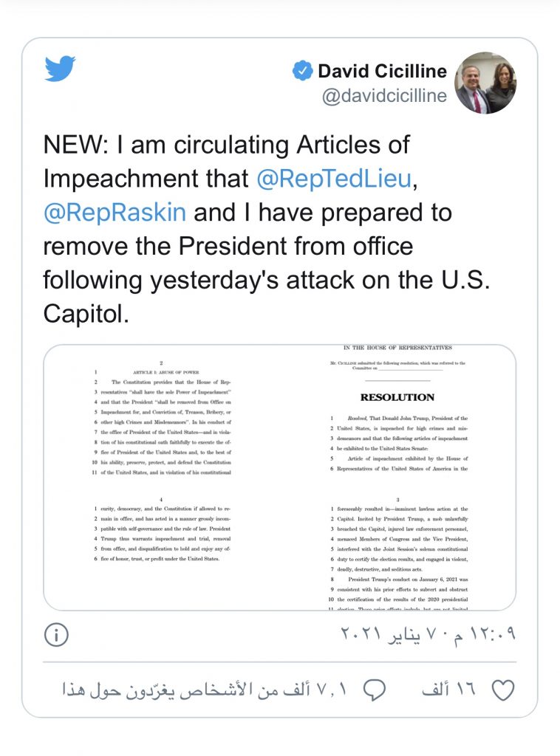The height and width of the screenshot is (756, 560).
Task: Open the Article I Abuse of Power page image
Action: [161, 417]
